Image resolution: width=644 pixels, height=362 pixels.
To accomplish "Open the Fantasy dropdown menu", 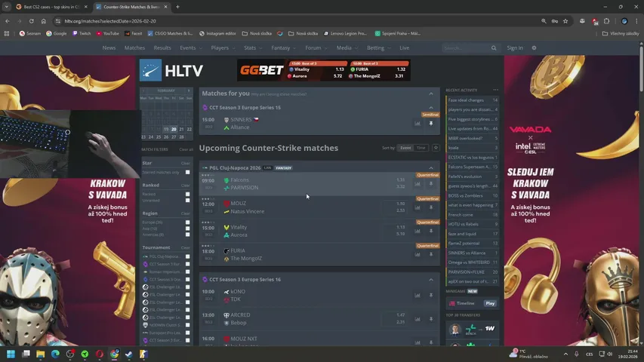I will 283,48.
